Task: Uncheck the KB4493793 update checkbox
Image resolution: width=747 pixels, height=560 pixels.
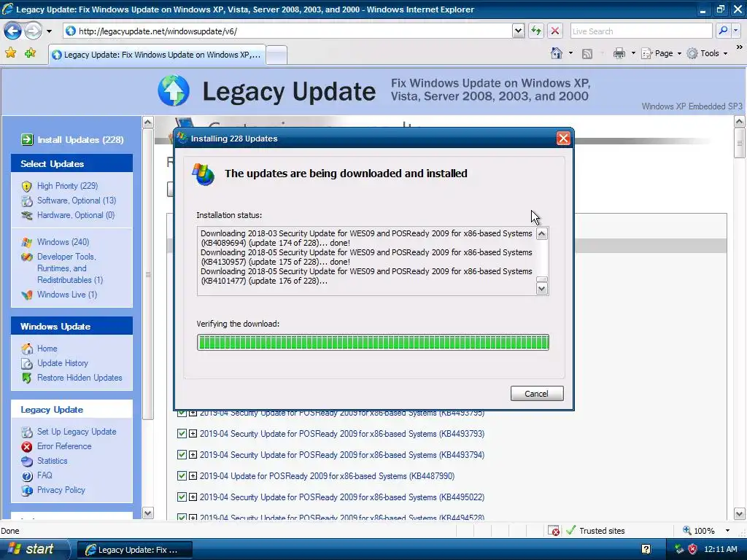Action: coord(182,434)
